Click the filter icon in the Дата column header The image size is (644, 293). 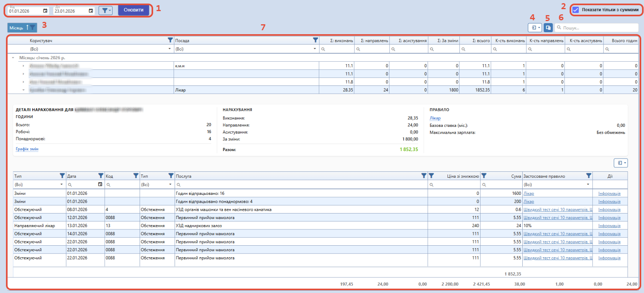point(101,176)
